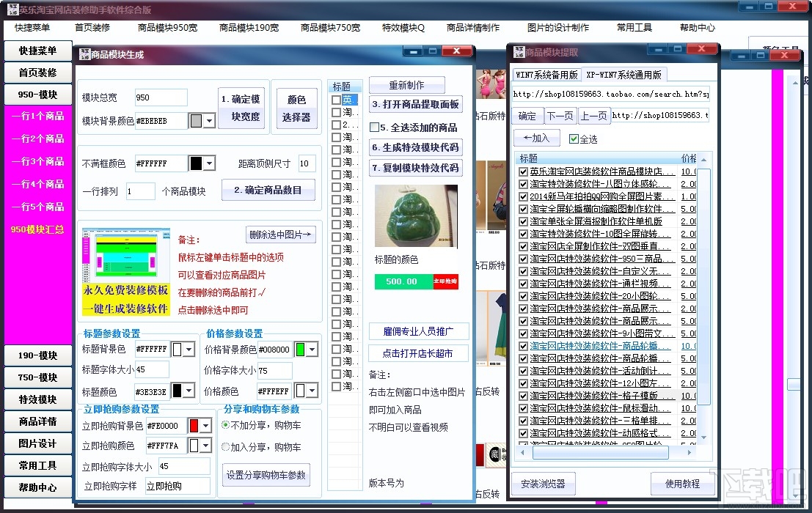Click the 使用教程 button
The image size is (812, 513).
682,484
